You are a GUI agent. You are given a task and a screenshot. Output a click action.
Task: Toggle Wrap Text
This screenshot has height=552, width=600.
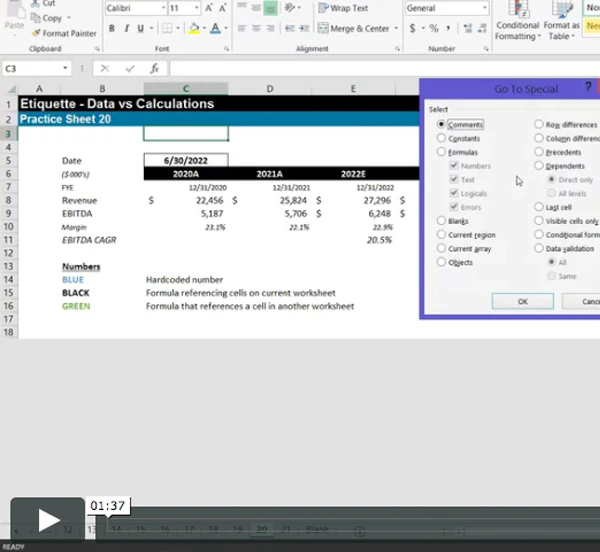(343, 8)
